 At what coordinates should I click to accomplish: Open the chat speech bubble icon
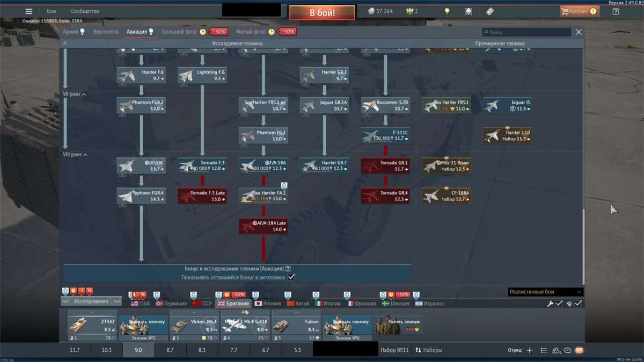click(567, 350)
